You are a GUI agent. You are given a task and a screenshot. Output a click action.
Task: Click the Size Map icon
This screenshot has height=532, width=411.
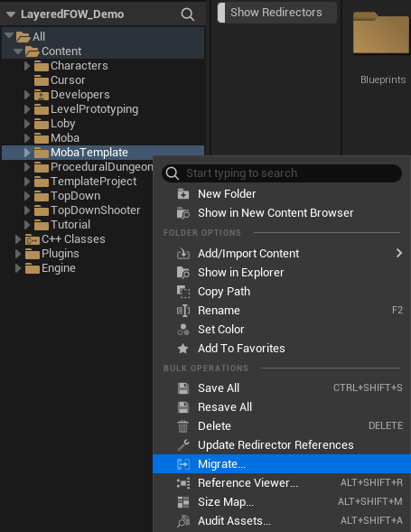(x=183, y=502)
